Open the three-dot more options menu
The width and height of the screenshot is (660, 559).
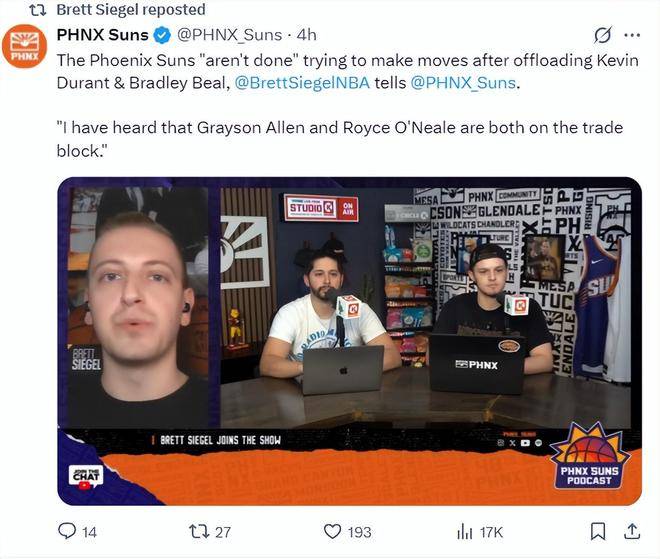632,35
